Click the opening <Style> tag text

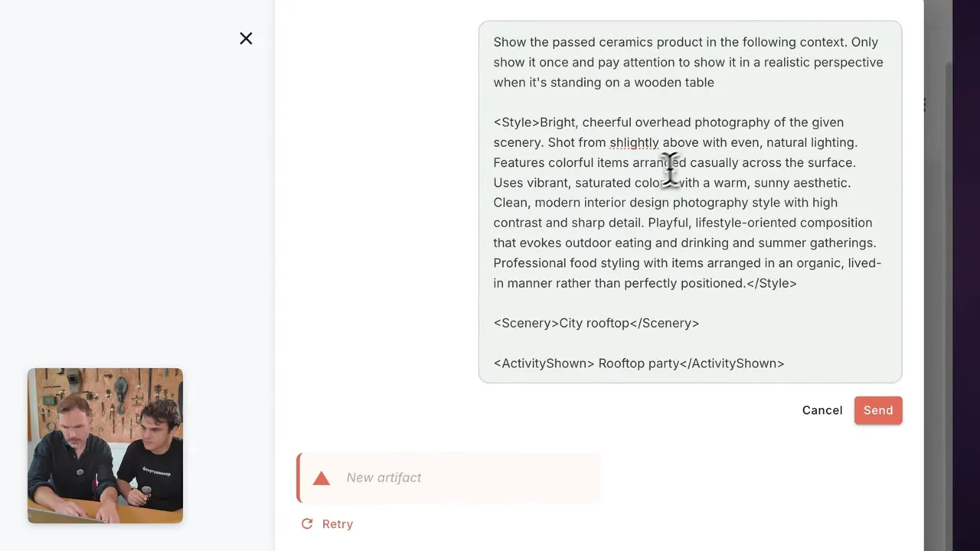[514, 122]
